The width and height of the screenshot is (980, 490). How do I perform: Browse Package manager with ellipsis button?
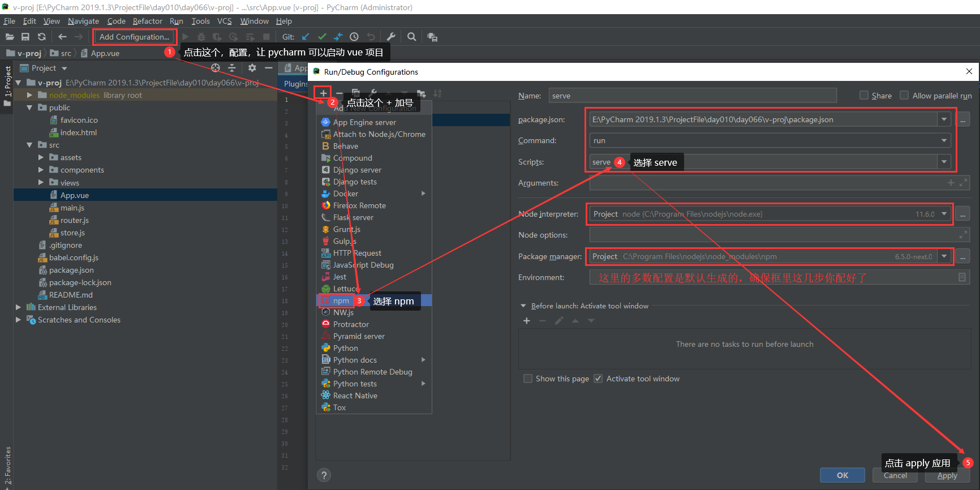[962, 256]
